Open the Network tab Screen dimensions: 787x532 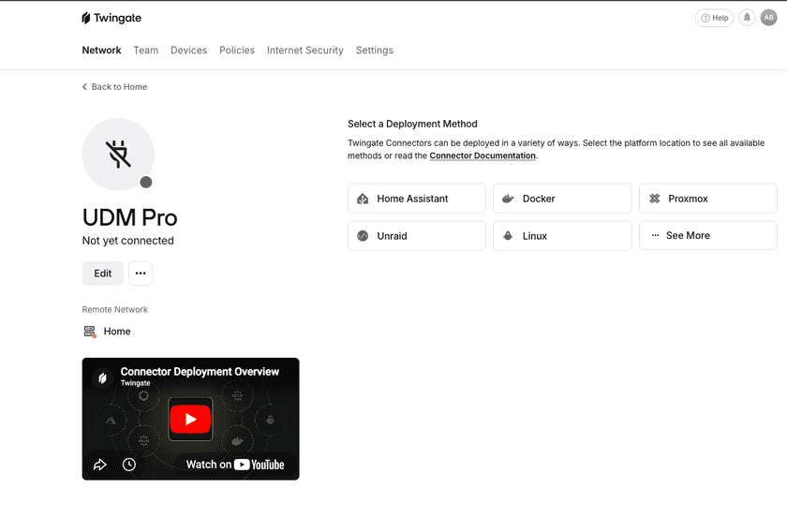coord(101,51)
